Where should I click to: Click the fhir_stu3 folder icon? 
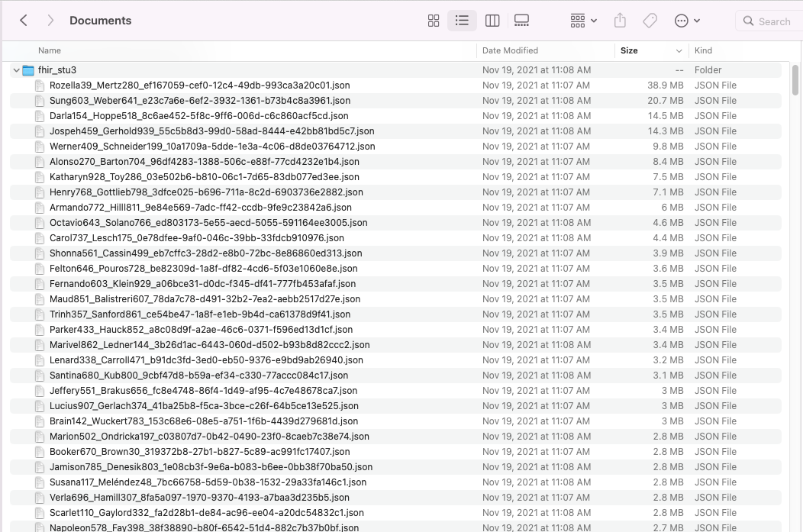[x=28, y=70]
